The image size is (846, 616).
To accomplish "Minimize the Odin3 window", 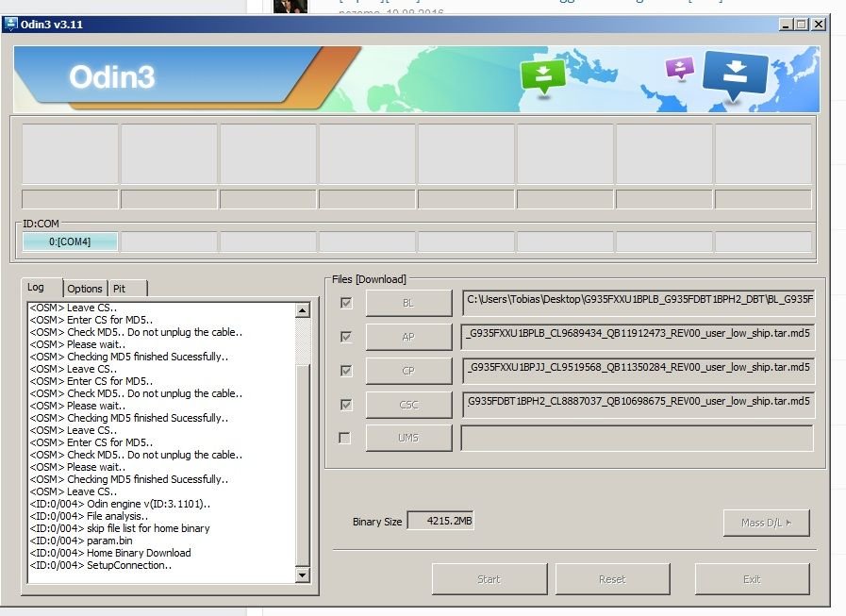I will click(x=787, y=25).
